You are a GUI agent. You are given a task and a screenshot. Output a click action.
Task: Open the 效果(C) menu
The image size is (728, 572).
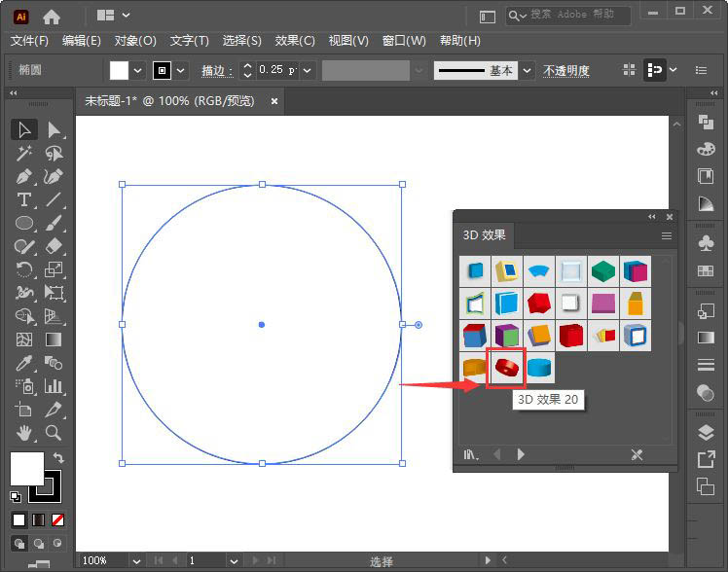point(295,41)
